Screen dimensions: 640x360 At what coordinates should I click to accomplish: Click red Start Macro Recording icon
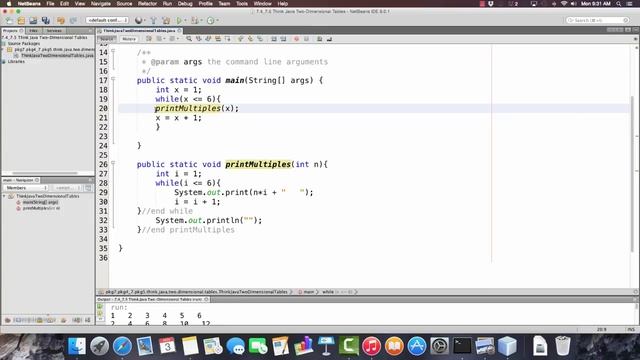297,39
